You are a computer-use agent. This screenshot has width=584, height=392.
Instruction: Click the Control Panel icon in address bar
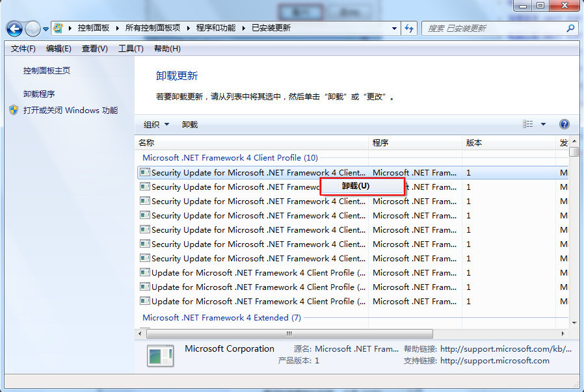click(58, 28)
